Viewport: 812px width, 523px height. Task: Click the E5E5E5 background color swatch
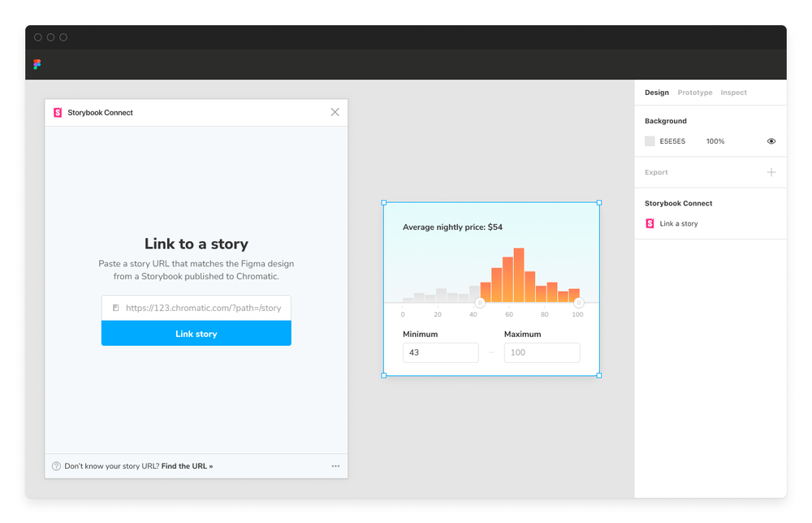click(650, 140)
